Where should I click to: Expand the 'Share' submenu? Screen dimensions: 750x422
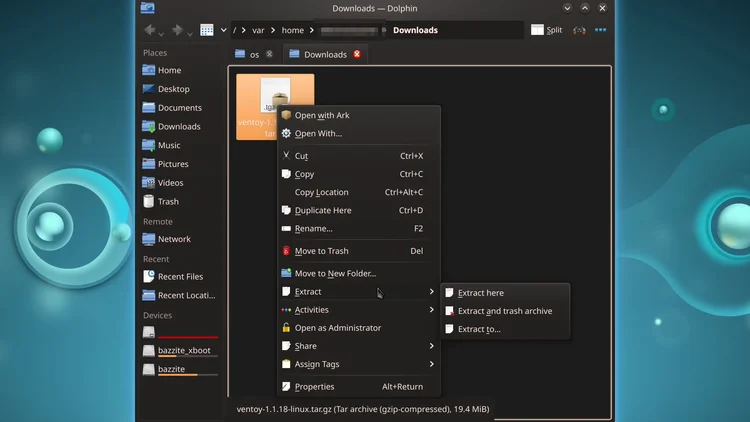359,346
